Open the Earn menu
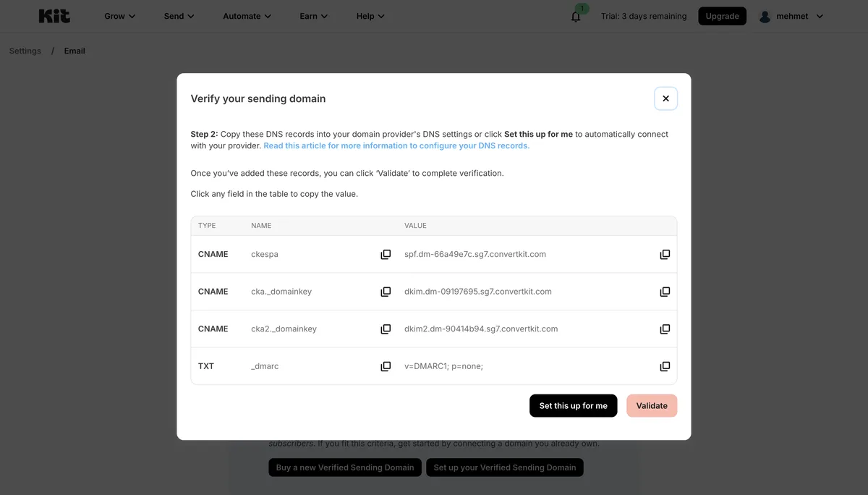Viewport: 868px width, 495px height. [x=314, y=16]
